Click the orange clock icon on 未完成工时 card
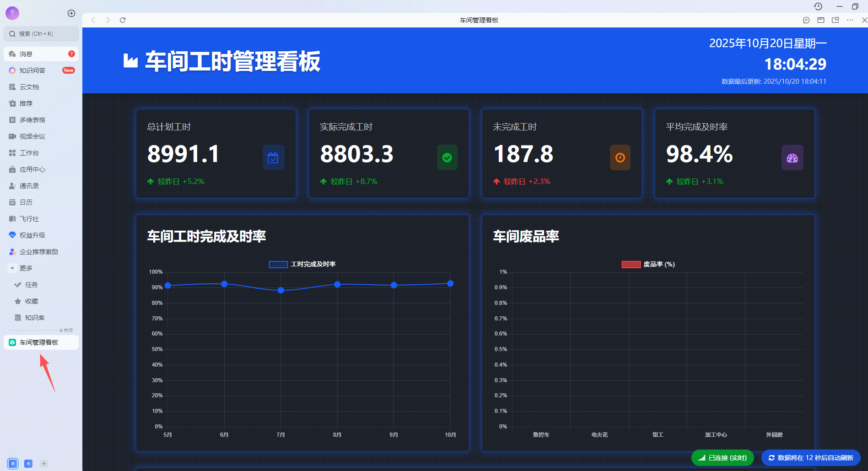 (620, 157)
